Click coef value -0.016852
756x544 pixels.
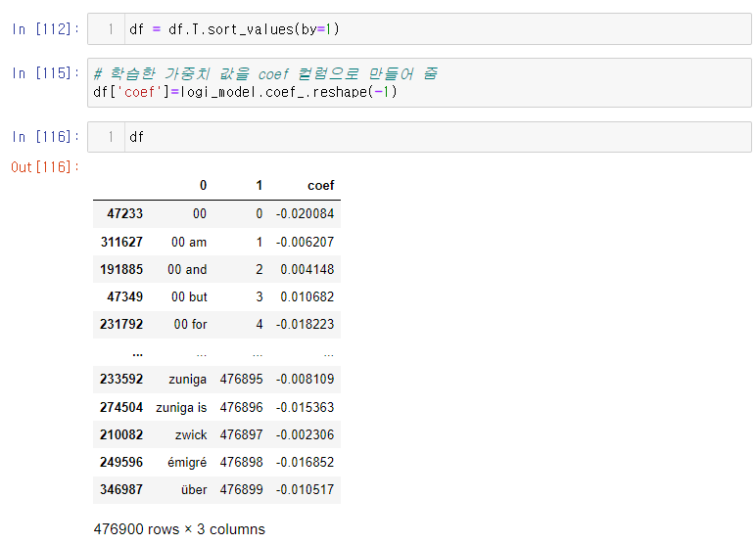coord(305,463)
